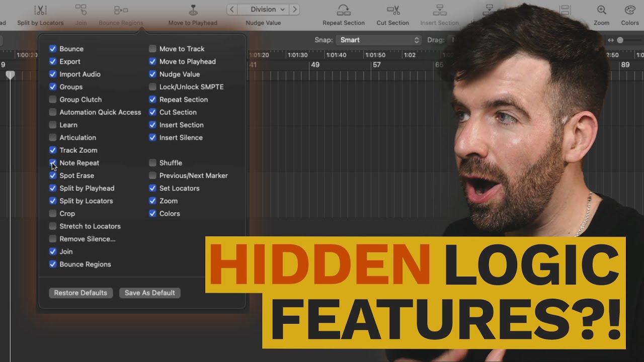Enable the Shuffle checkbox
Screen dimensions: 644x362
coord(152,163)
